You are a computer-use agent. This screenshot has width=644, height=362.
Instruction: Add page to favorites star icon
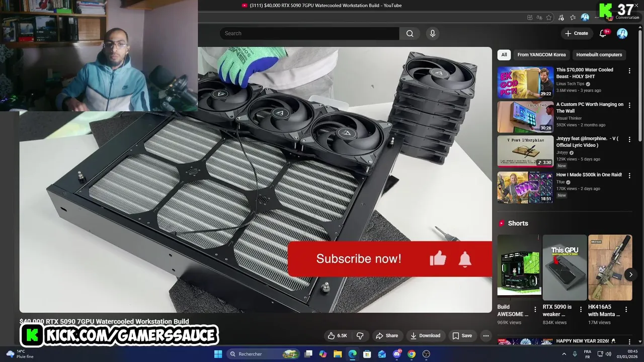point(549,18)
